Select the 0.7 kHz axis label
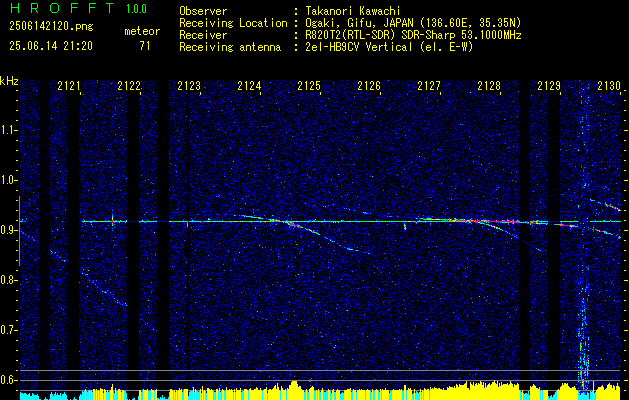The width and height of the screenshot is (629, 400). [x=9, y=330]
